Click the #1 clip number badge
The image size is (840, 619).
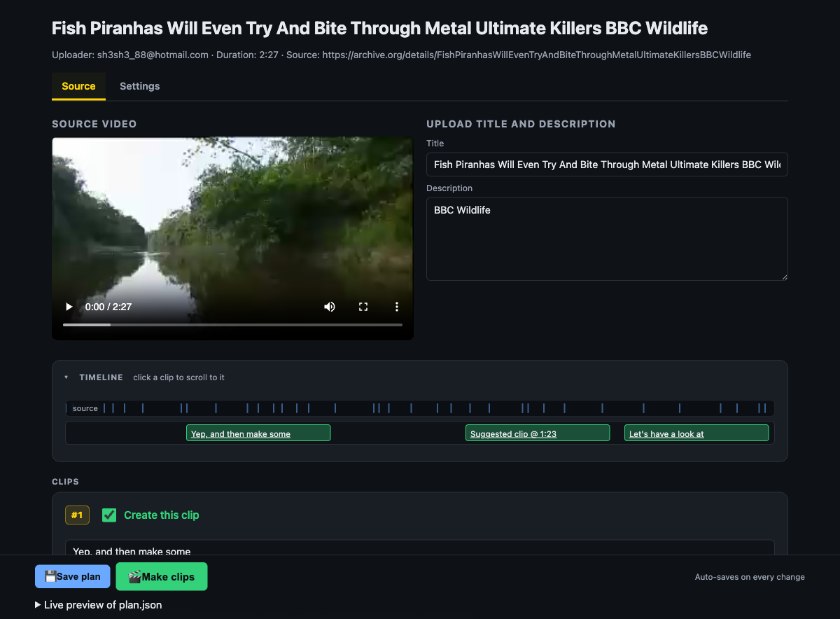pos(77,515)
